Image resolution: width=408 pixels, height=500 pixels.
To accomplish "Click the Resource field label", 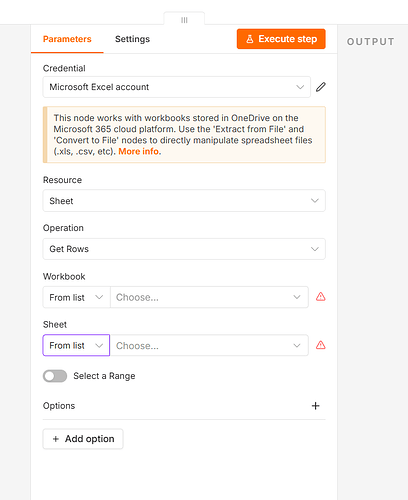I will 62,180.
